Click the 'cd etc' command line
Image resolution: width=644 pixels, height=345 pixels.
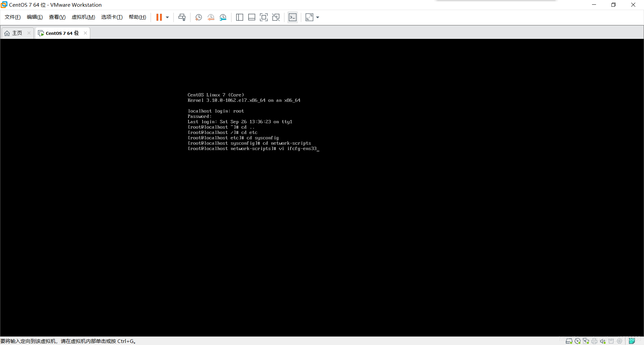click(223, 133)
